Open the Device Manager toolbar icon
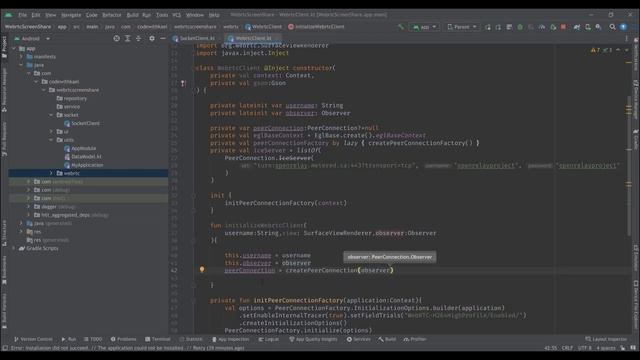Screen dimensions: 640x360 (x=588, y=27)
